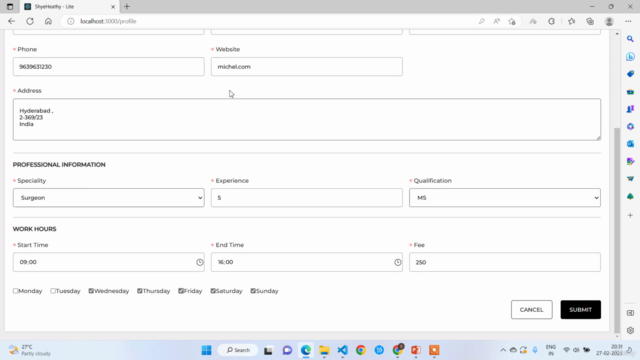The height and width of the screenshot is (360, 640).
Task: Open the taskbar clock and date
Action: click(609, 350)
